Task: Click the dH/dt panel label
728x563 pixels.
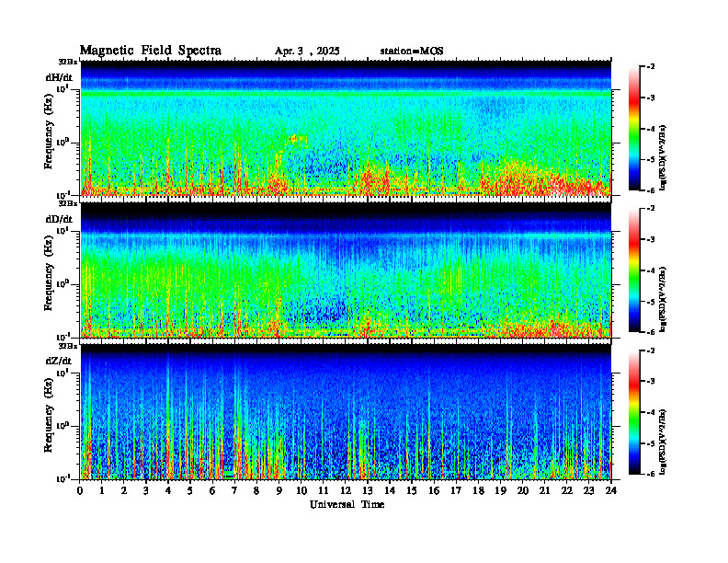Action: 59,77
